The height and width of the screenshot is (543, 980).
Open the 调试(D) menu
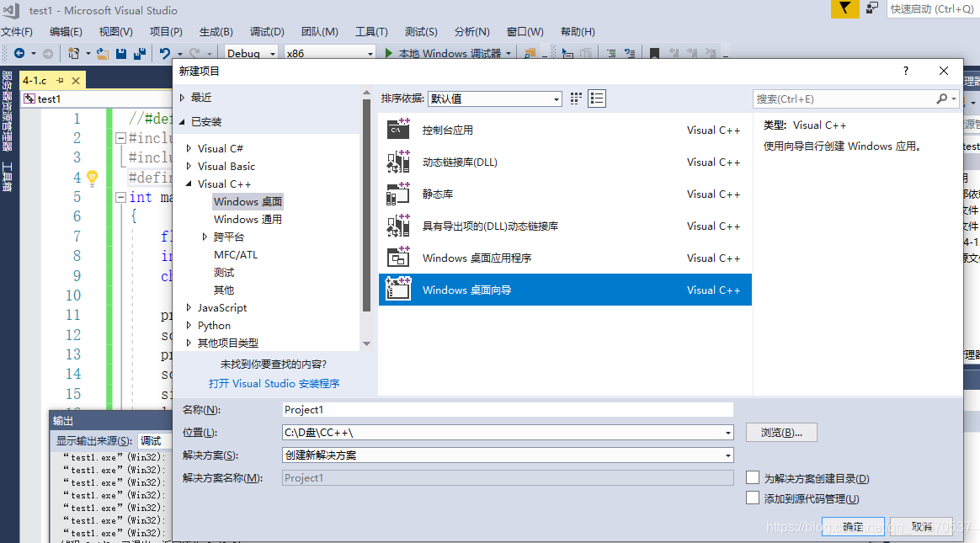(267, 32)
